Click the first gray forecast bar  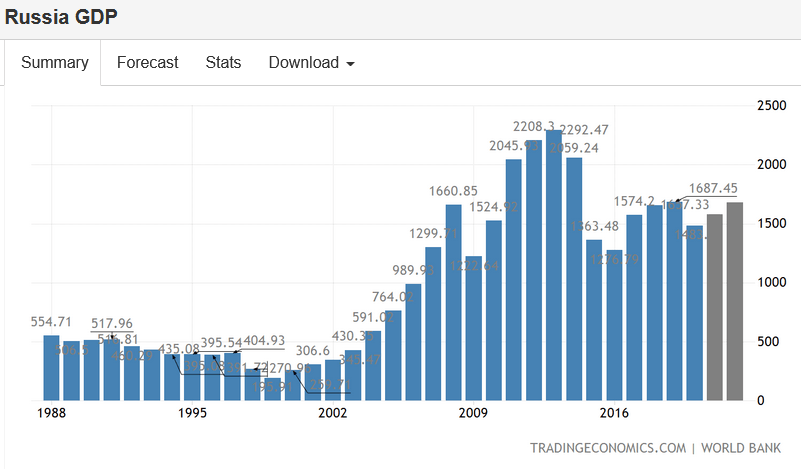tap(715, 308)
